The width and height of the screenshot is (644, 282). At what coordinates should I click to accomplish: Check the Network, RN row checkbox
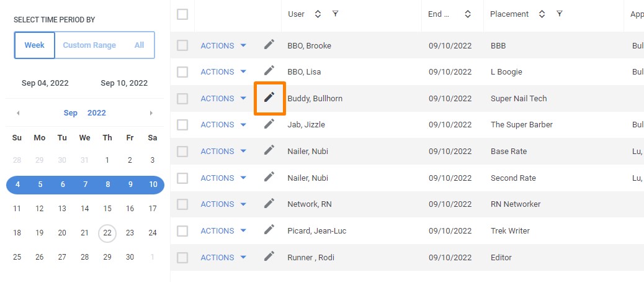pos(182,204)
